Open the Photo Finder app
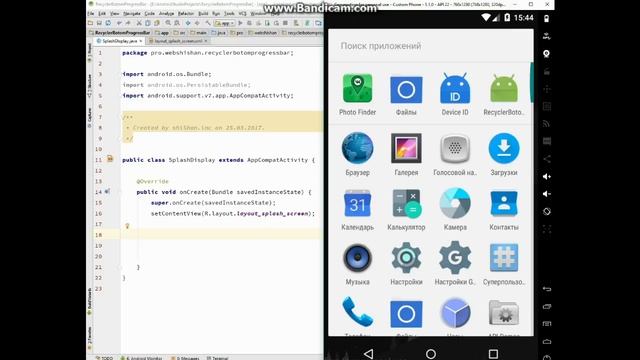The image size is (640, 360). [357, 94]
